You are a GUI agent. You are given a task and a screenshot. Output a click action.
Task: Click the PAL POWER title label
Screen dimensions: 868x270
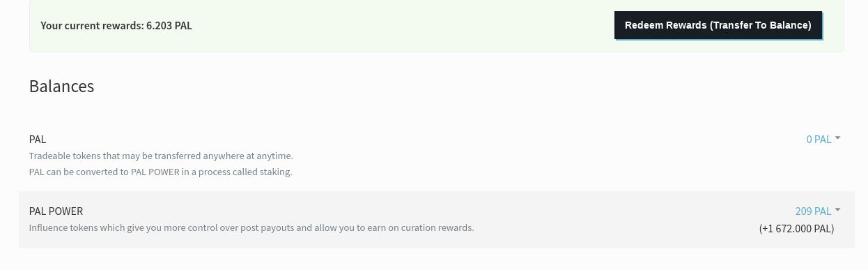(x=56, y=211)
